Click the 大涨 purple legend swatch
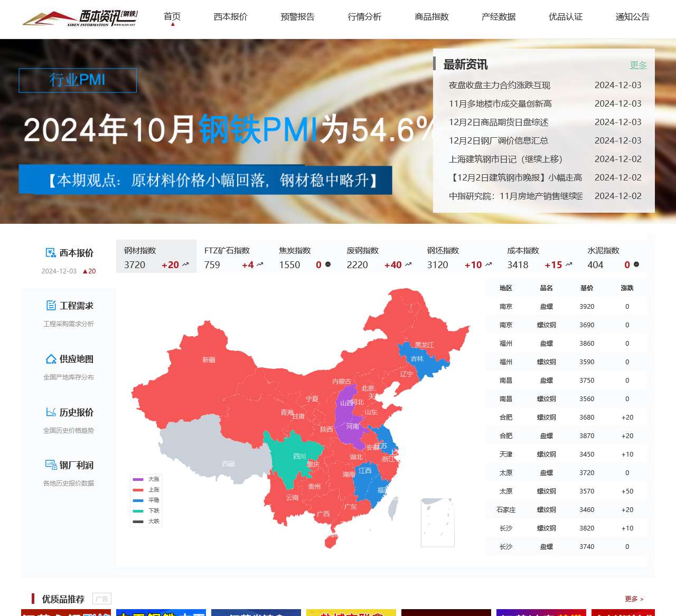The image size is (676, 616). [x=138, y=479]
